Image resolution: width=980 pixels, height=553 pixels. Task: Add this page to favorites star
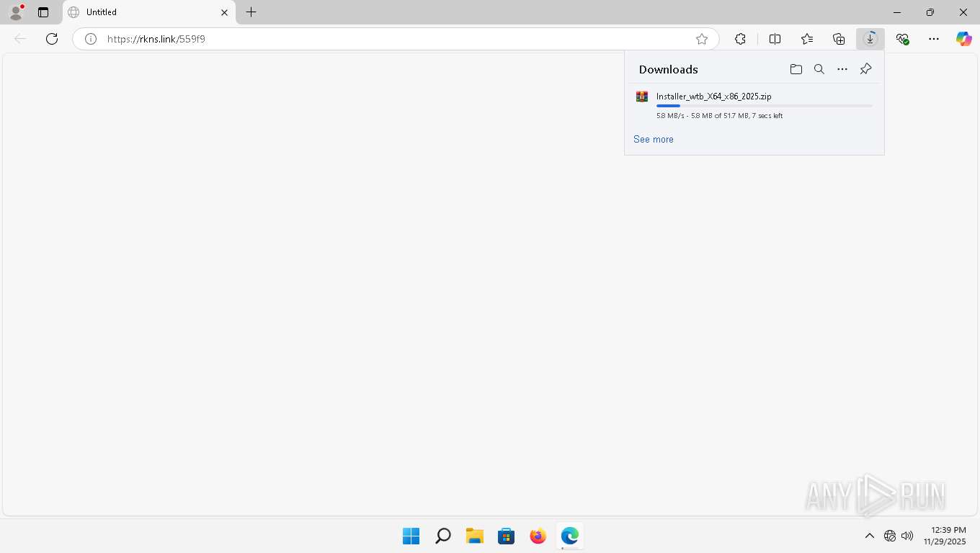coord(702,39)
